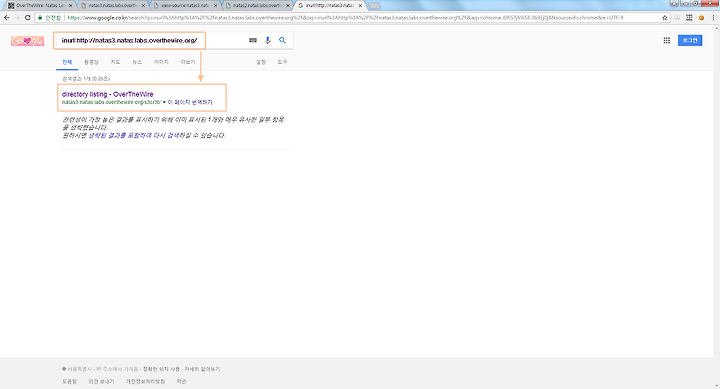
Task: Start voice search with microphone icon
Action: tap(267, 40)
